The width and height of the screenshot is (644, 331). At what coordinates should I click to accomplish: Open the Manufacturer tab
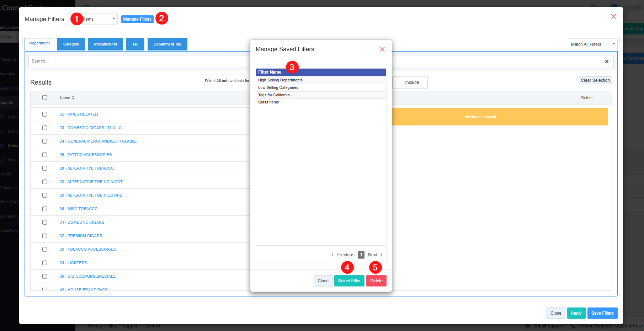pos(106,44)
